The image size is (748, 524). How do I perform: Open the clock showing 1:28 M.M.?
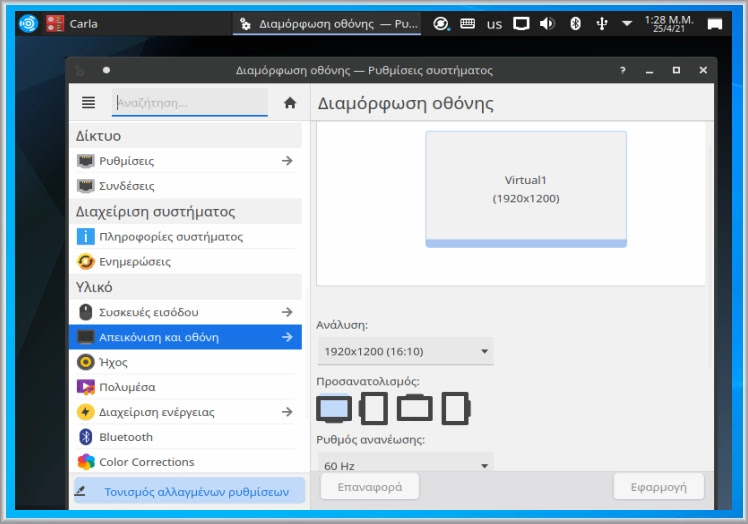pyautogui.click(x=669, y=24)
